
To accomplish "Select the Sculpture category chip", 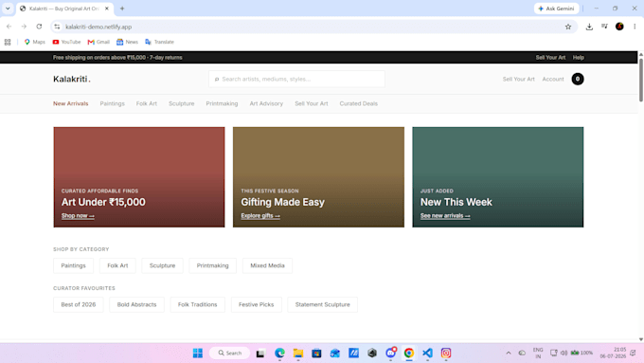I will click(162, 265).
